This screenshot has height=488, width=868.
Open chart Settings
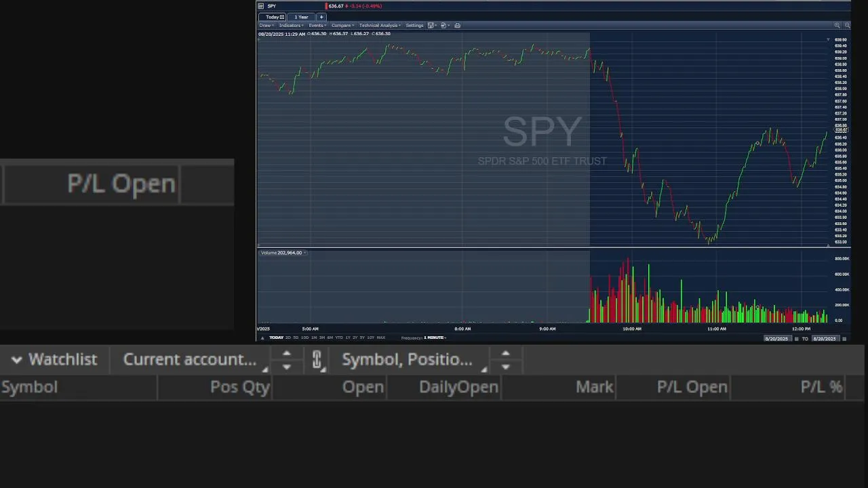click(414, 25)
